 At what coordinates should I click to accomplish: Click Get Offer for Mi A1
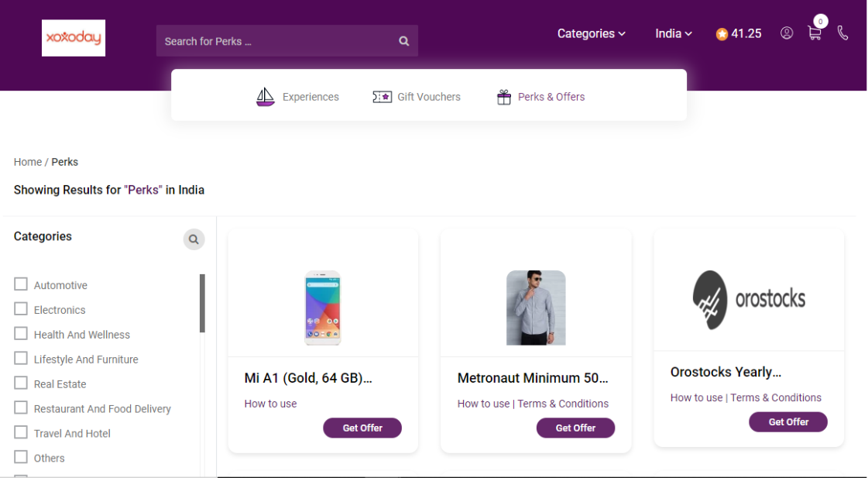(x=362, y=428)
